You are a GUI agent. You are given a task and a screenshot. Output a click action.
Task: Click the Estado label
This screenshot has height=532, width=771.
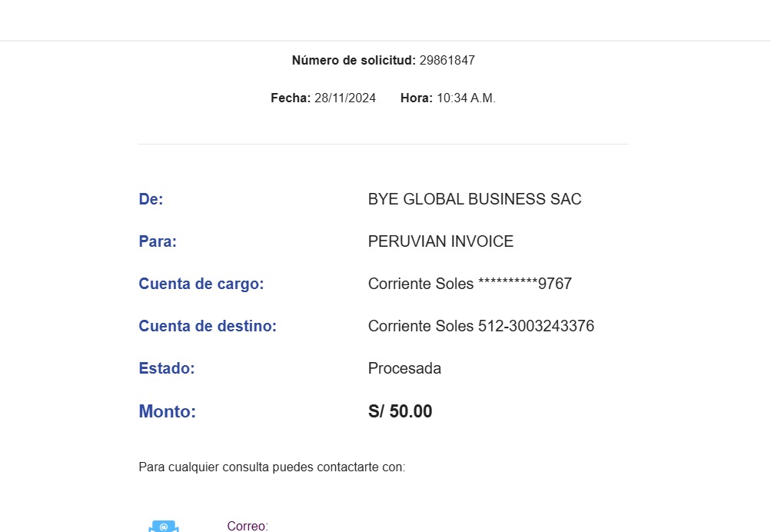(x=167, y=368)
